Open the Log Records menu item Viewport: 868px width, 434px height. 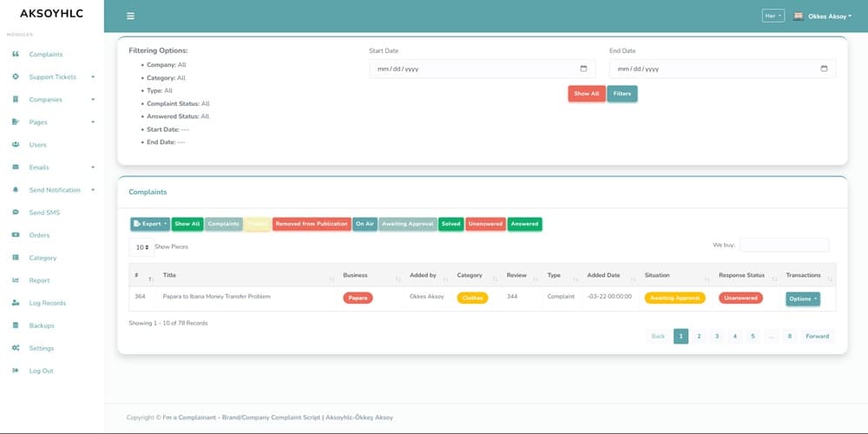[47, 303]
